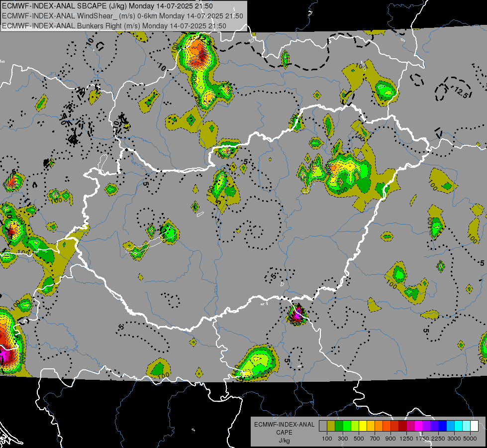
Task: Click legend scale value 3000
Action: (454, 439)
